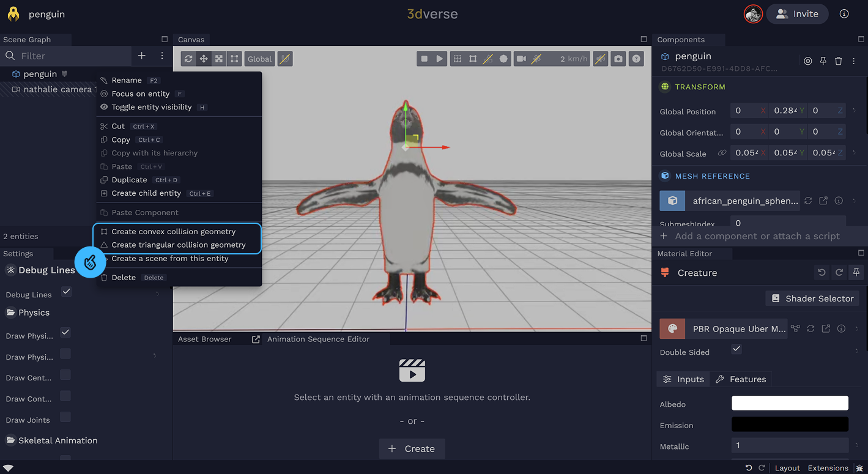Reload the PBR Opaque Uber material
The width and height of the screenshot is (868, 474).
point(811,328)
